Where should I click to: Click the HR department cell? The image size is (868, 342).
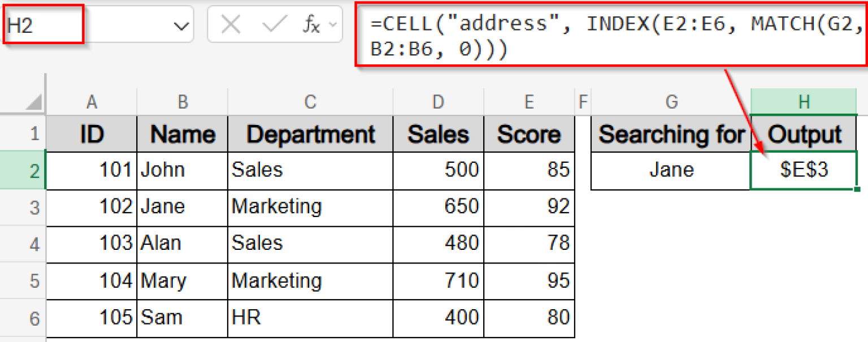pos(310,318)
